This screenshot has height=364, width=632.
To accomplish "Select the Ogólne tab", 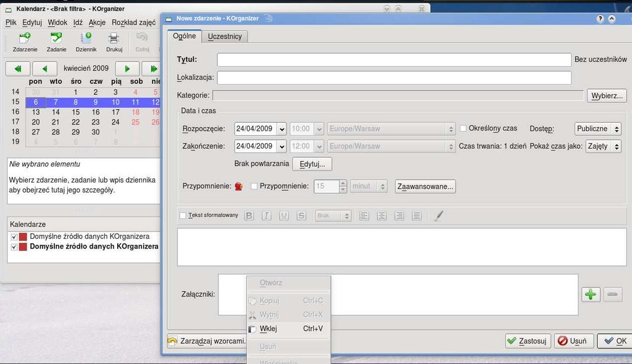I will click(x=184, y=36).
